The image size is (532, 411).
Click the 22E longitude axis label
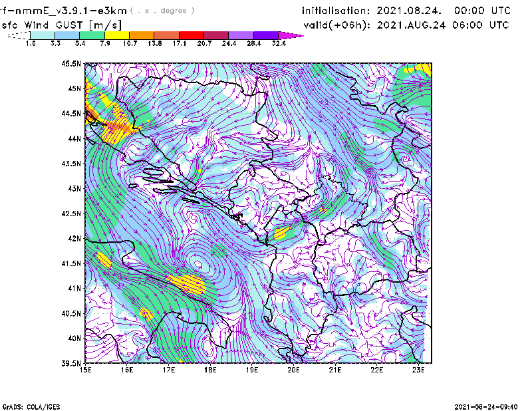pyautogui.click(x=377, y=370)
